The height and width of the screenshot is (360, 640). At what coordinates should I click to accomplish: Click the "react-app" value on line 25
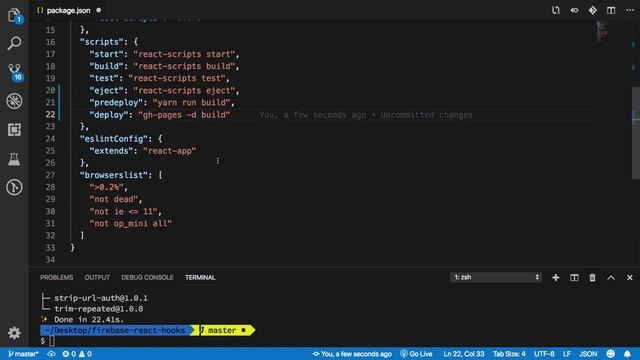pos(169,151)
